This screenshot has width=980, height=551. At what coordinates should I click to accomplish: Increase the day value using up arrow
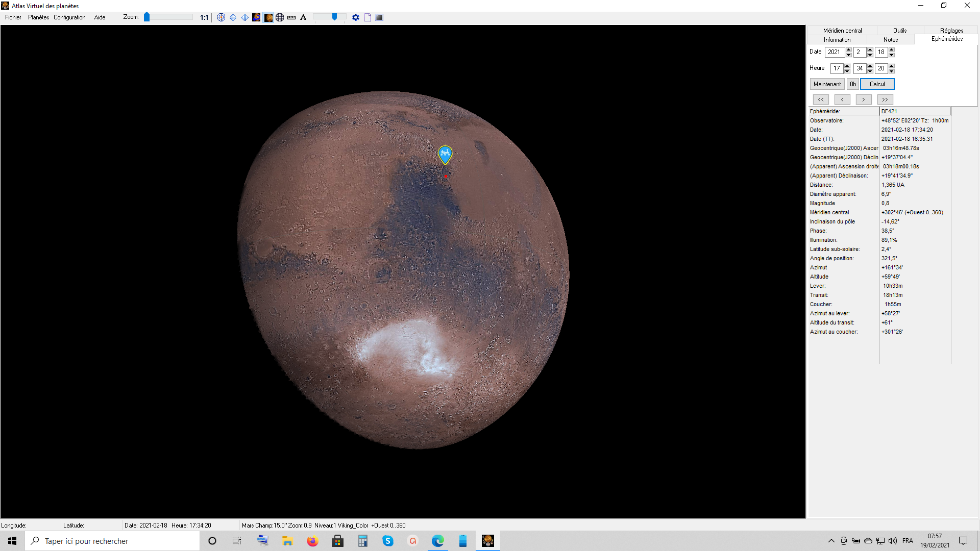892,50
